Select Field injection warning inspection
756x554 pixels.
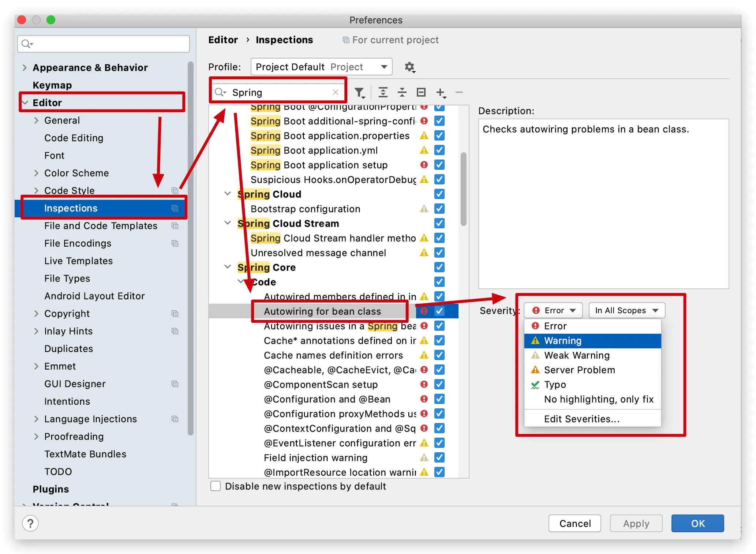[x=315, y=458]
